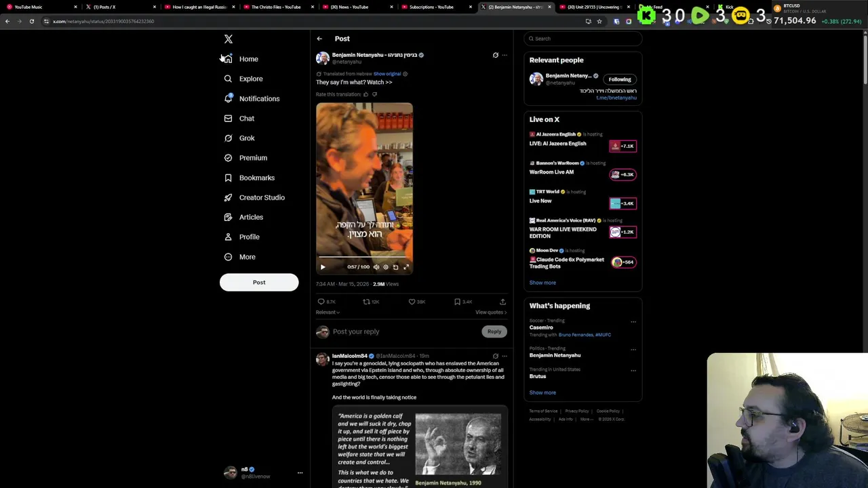Image resolution: width=868 pixels, height=488 pixels.
Task: Go back using the Post header arrow
Action: click(x=319, y=39)
